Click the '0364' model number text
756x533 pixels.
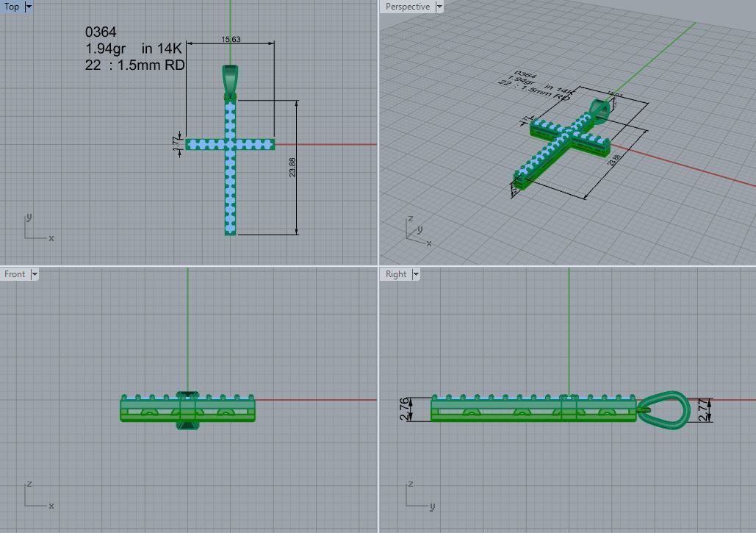click(100, 32)
